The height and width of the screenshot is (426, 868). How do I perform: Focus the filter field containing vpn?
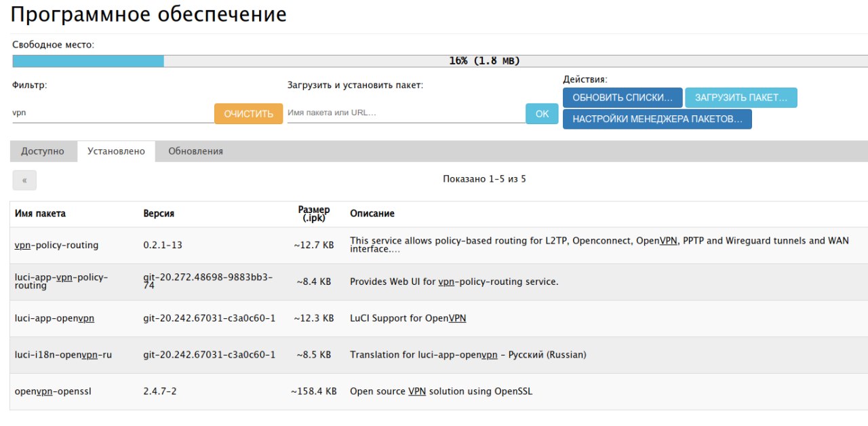(113, 113)
